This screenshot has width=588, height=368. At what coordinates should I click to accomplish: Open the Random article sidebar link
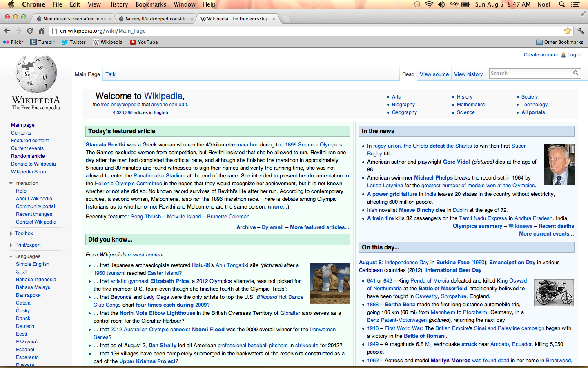(x=28, y=156)
